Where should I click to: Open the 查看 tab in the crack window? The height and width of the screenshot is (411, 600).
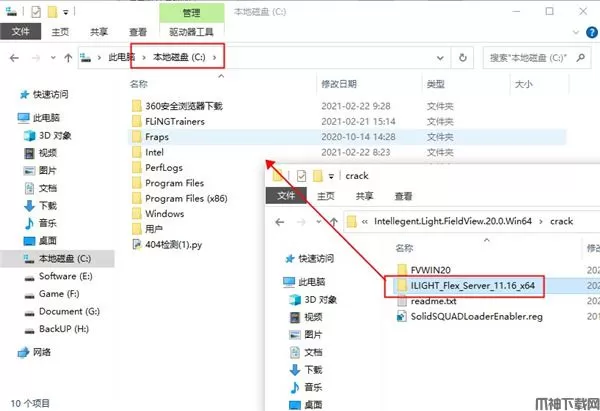403,196
